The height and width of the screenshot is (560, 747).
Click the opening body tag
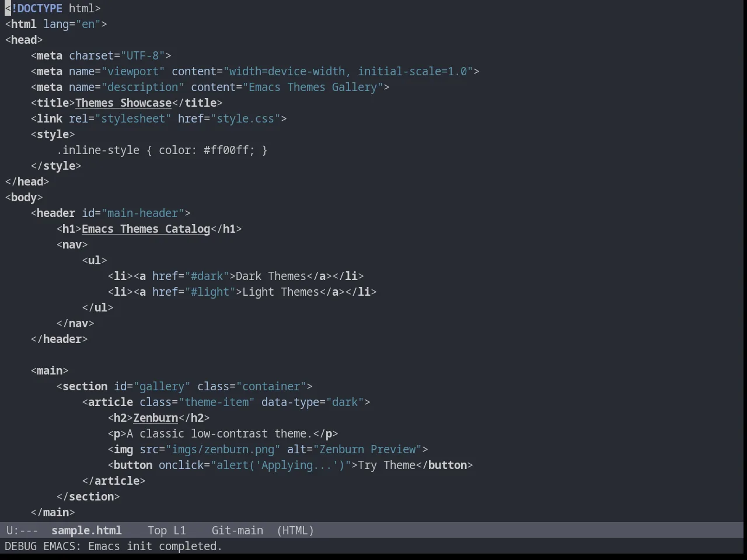pos(24,197)
